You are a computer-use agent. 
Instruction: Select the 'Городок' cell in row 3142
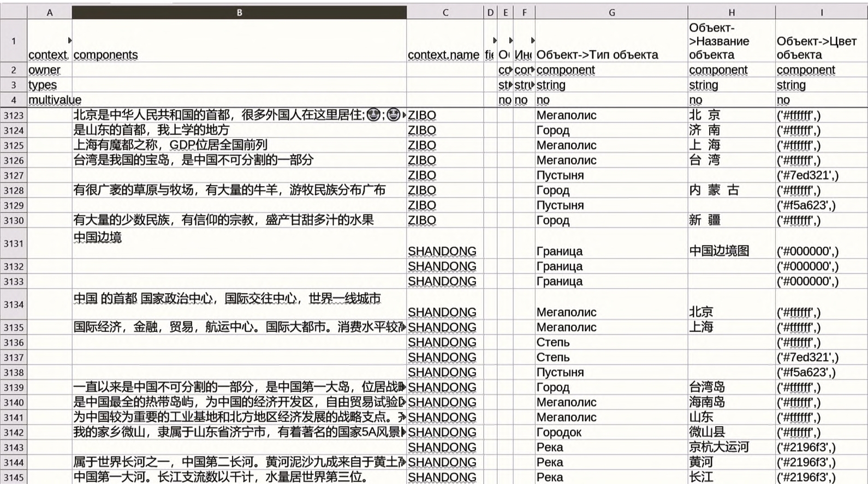point(611,432)
